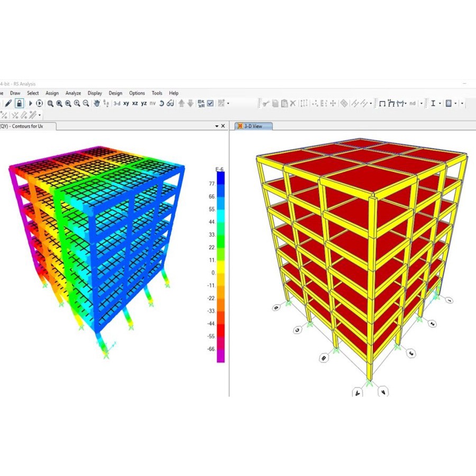Click the nd toolbar button
Screen dimensions: 476x476
coord(412,104)
